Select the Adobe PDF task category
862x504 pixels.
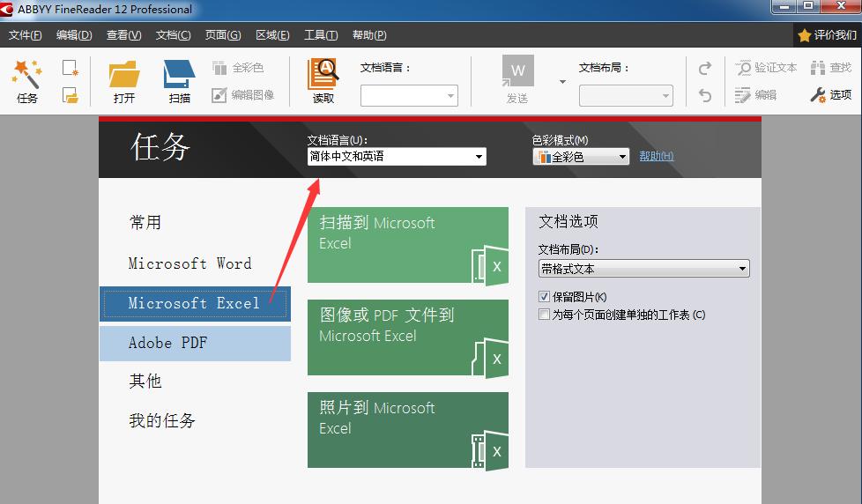[195, 343]
